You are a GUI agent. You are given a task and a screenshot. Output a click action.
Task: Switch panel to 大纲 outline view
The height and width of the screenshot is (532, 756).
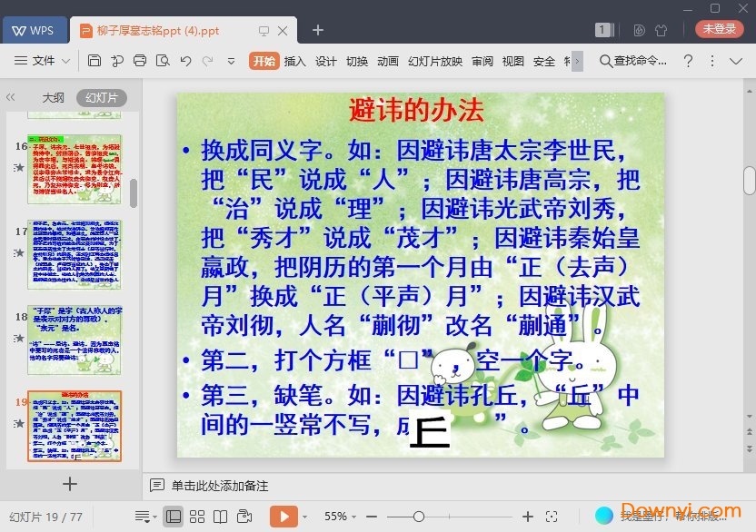point(53,98)
